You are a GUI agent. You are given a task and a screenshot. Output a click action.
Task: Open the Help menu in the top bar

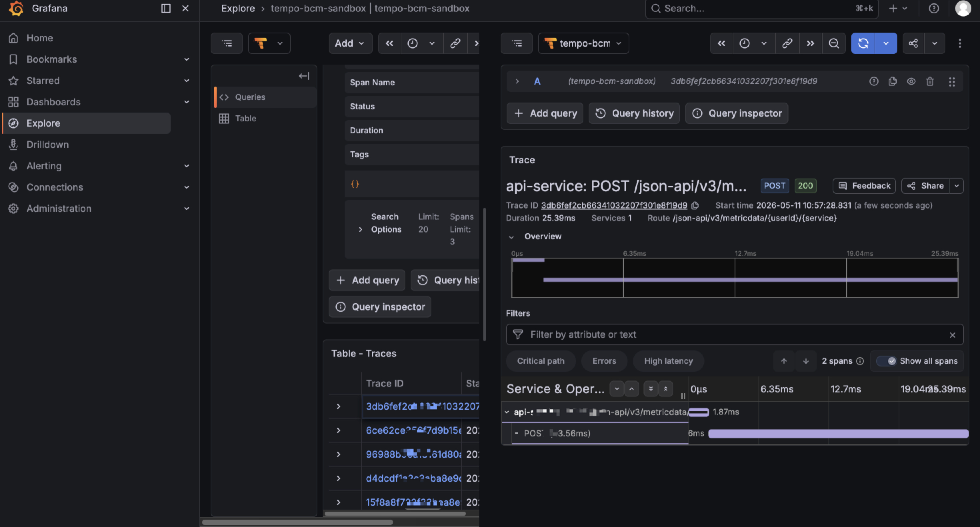point(934,8)
